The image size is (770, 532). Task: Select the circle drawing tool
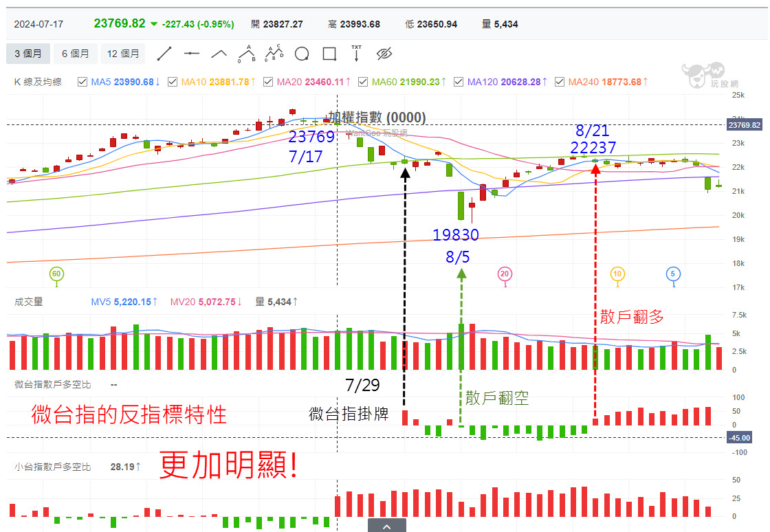pos(302,54)
